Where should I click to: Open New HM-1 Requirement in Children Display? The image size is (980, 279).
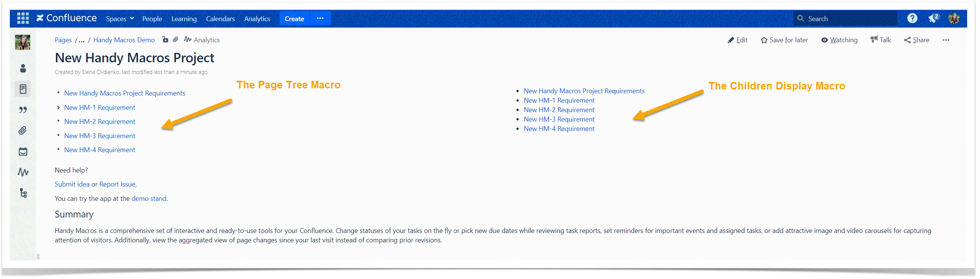559,100
